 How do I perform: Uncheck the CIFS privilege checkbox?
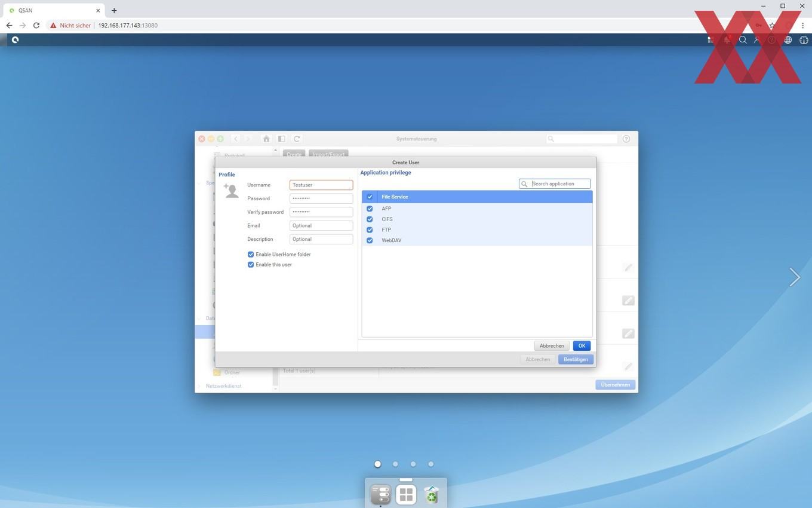tap(370, 219)
